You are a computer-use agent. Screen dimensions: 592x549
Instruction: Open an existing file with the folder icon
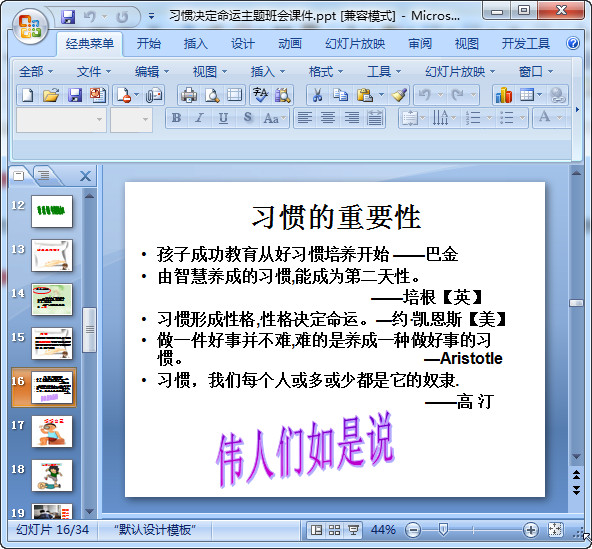tap(51, 95)
